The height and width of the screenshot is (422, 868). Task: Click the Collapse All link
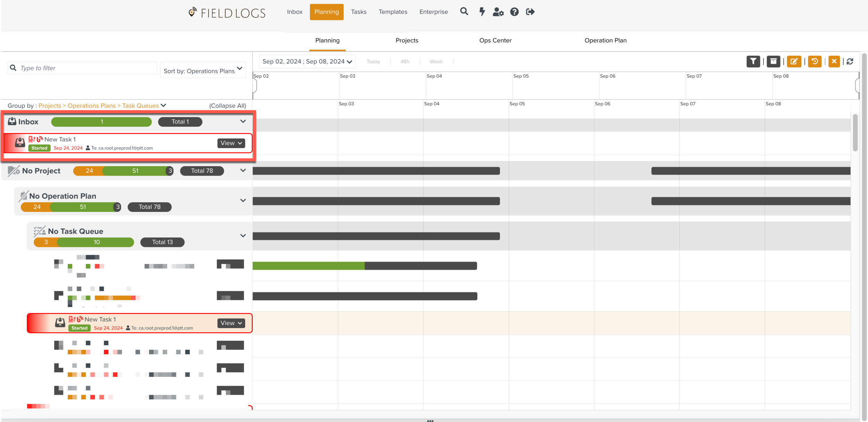click(x=227, y=105)
